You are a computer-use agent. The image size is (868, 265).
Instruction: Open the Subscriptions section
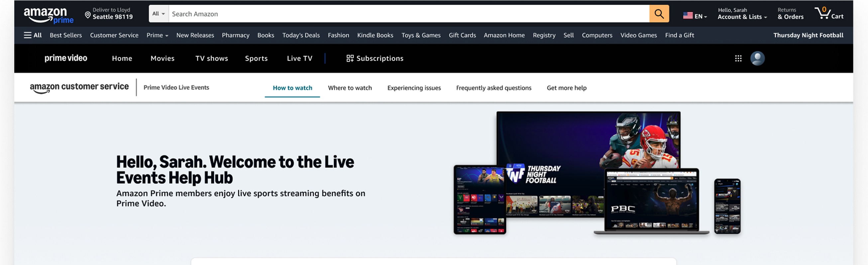[x=375, y=58]
